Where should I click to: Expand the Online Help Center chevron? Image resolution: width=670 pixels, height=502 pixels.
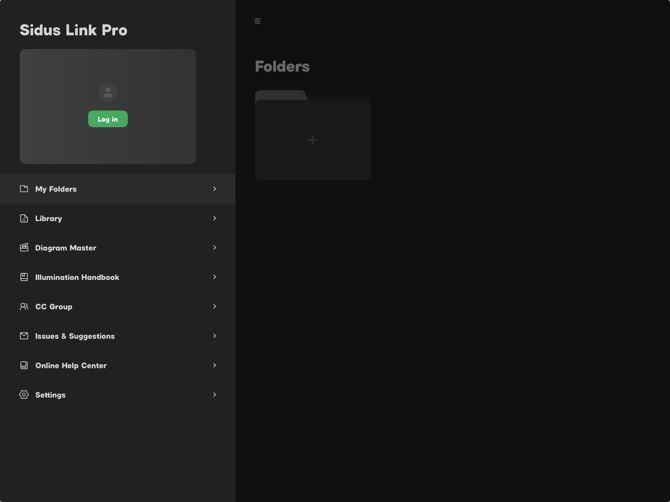215,365
